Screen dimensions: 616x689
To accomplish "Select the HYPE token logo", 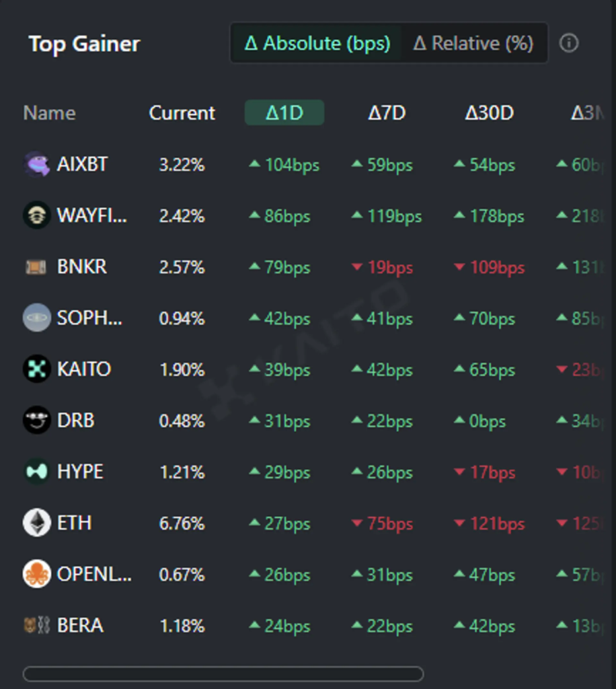I will click(36, 472).
